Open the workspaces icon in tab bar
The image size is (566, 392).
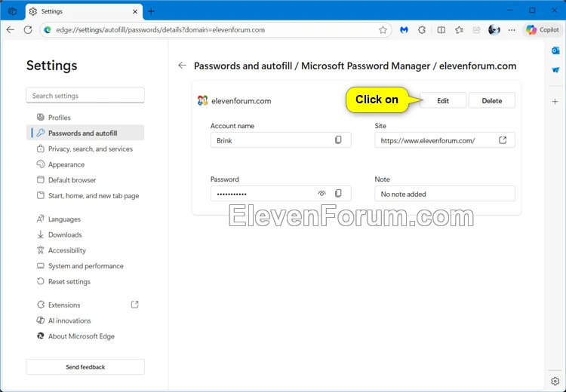coord(13,11)
